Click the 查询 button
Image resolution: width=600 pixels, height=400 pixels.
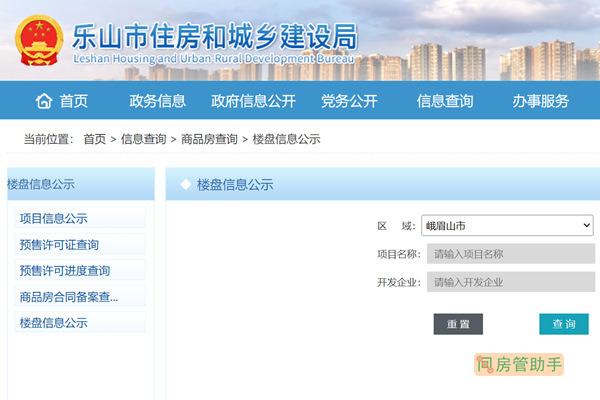564,324
